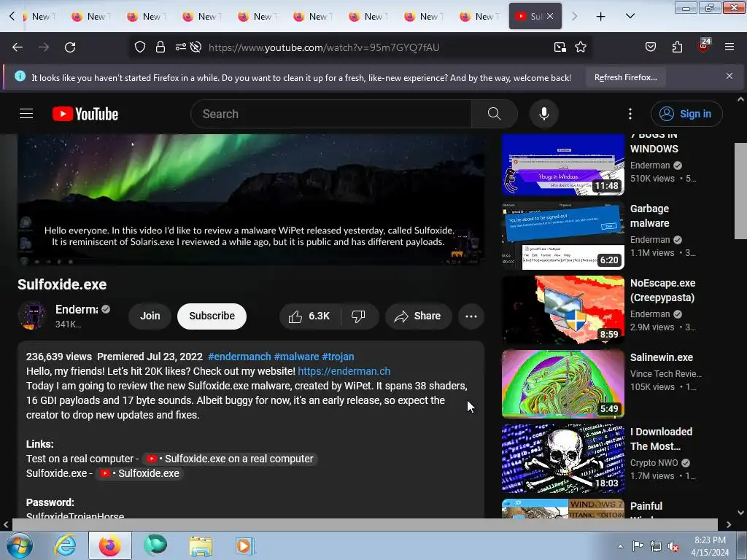Switch to the second New Tab
The image size is (747, 560).
coord(91,17)
